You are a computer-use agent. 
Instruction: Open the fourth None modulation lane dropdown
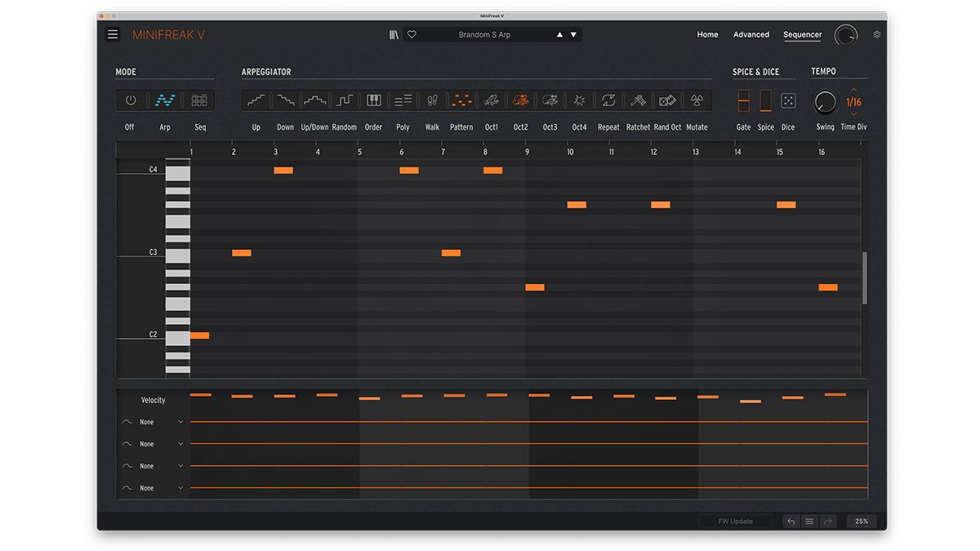162,488
